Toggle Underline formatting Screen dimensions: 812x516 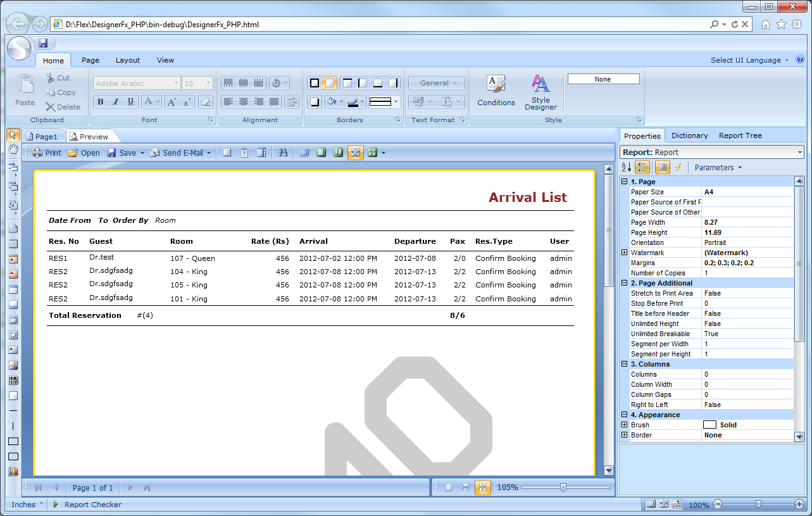[x=131, y=101]
